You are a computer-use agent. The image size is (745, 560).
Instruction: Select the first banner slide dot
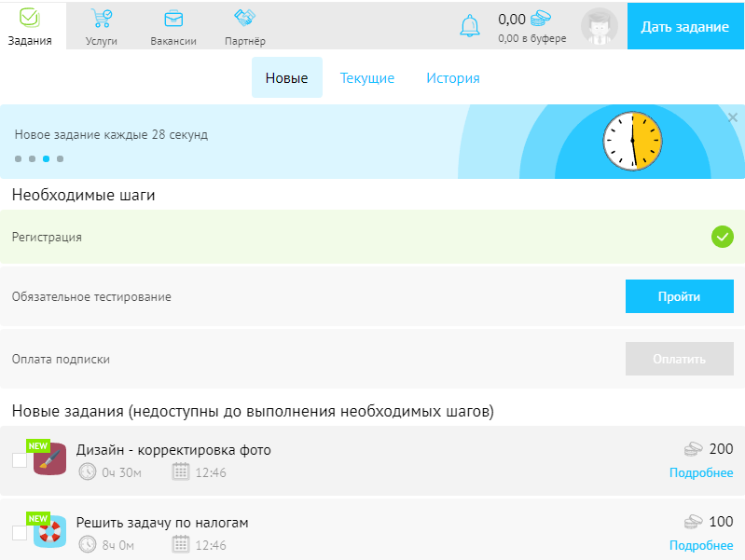pos(18,158)
